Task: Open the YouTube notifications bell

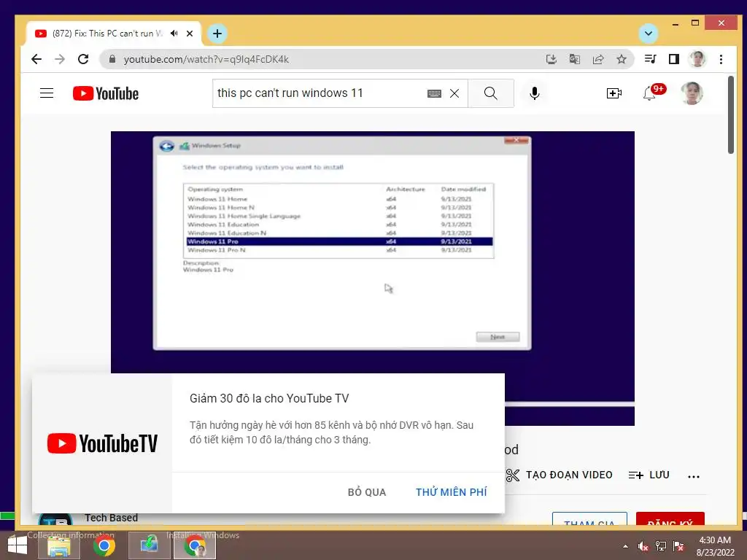Action: pos(649,93)
